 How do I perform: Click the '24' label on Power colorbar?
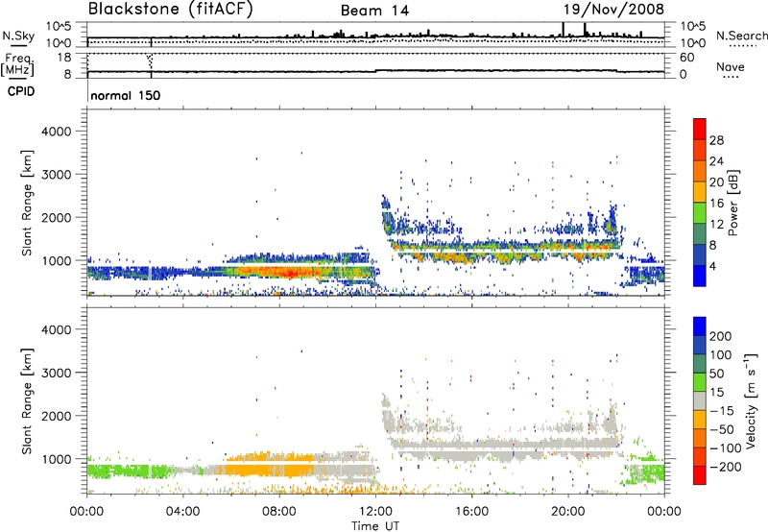point(716,161)
